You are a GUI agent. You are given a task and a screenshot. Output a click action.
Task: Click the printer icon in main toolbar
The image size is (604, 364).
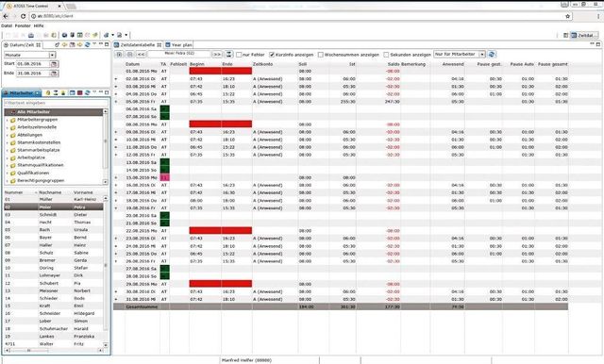[31, 35]
